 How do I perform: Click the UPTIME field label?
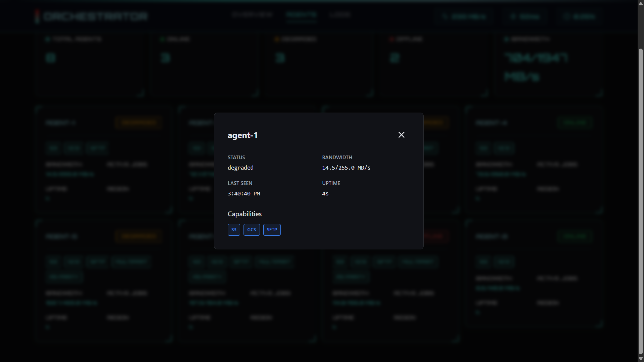tap(331, 183)
